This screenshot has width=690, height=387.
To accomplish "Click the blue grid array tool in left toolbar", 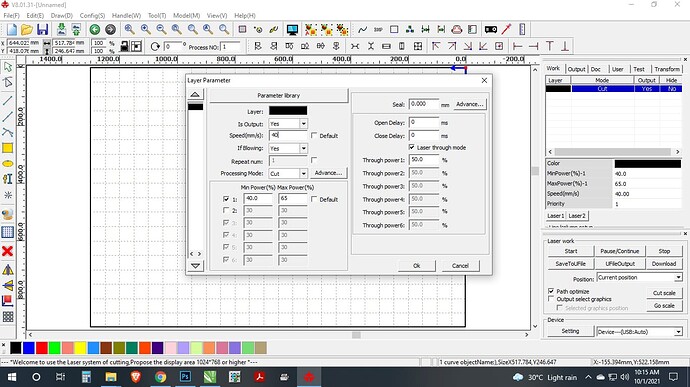I will click(7, 232).
